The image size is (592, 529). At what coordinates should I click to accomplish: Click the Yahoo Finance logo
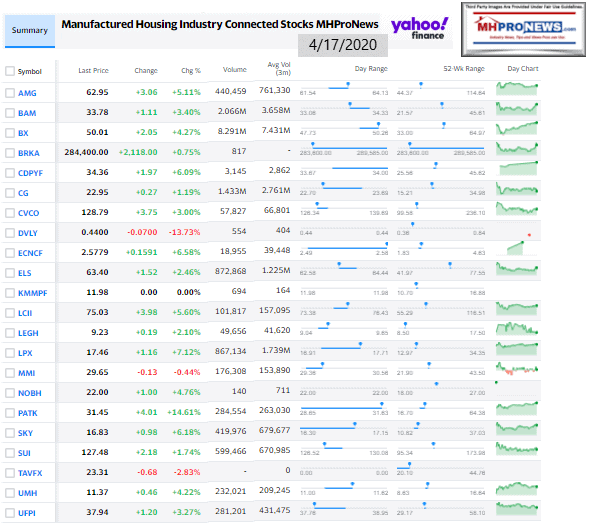point(419,29)
